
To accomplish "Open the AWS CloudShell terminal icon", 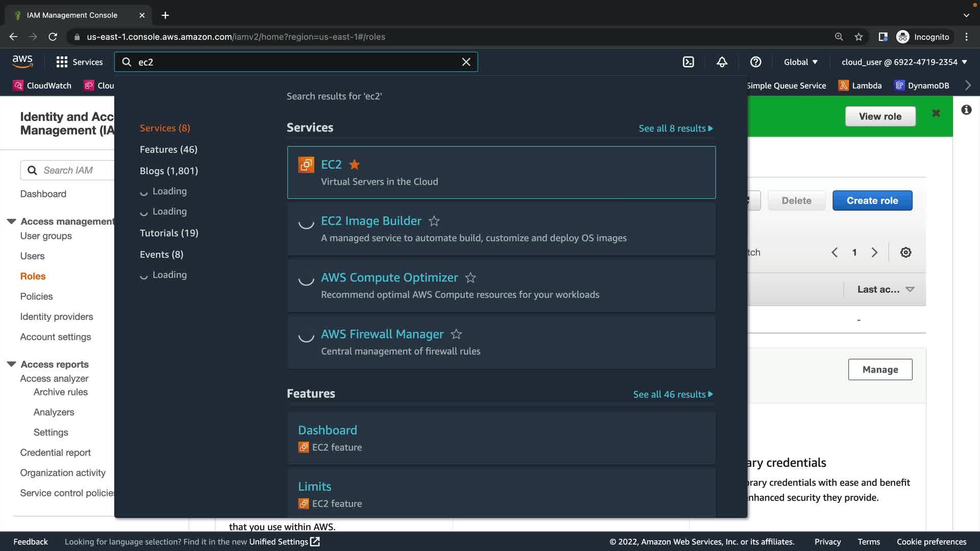I will tap(688, 62).
